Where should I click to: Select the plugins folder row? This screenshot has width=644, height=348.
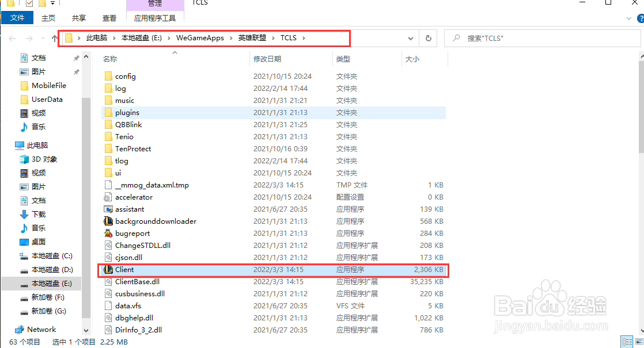point(273,112)
